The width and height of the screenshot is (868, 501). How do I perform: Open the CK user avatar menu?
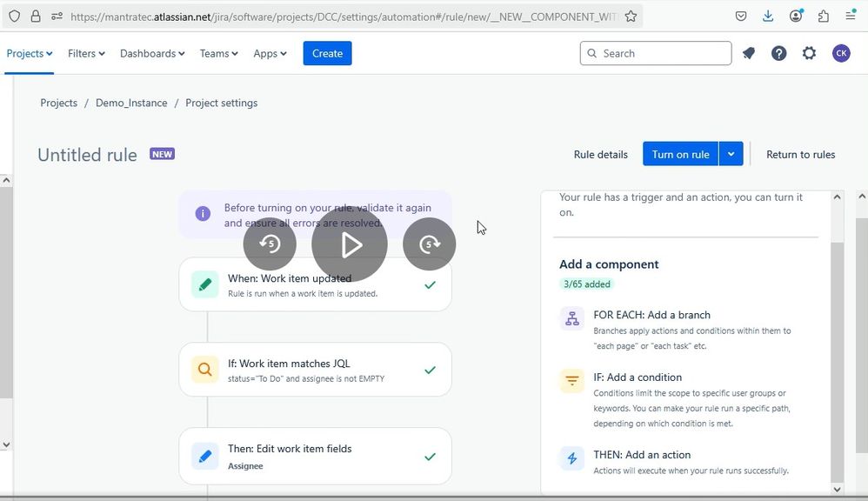(x=841, y=53)
